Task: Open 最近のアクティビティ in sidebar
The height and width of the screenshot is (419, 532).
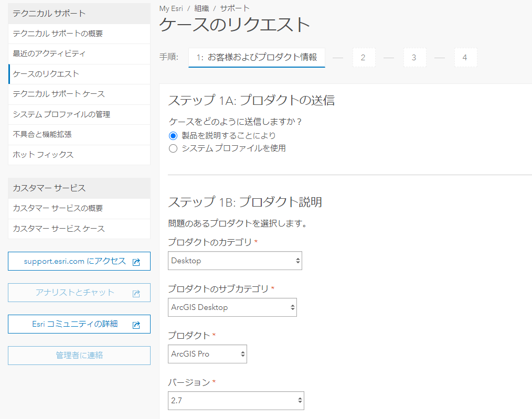Action: click(79, 53)
